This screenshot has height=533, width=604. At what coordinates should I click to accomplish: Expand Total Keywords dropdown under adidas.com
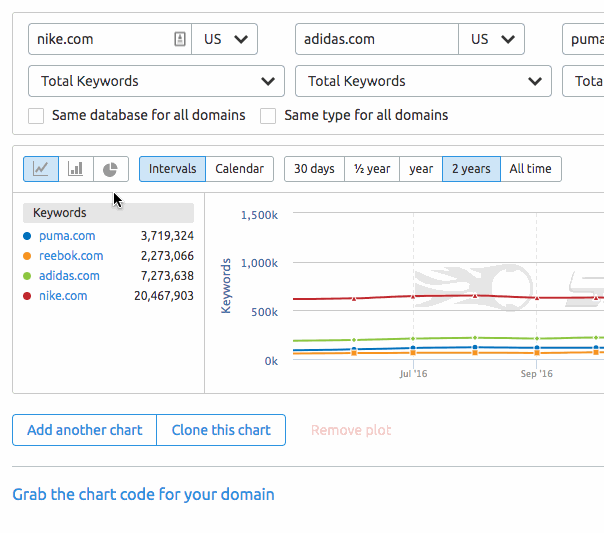[x=423, y=81]
